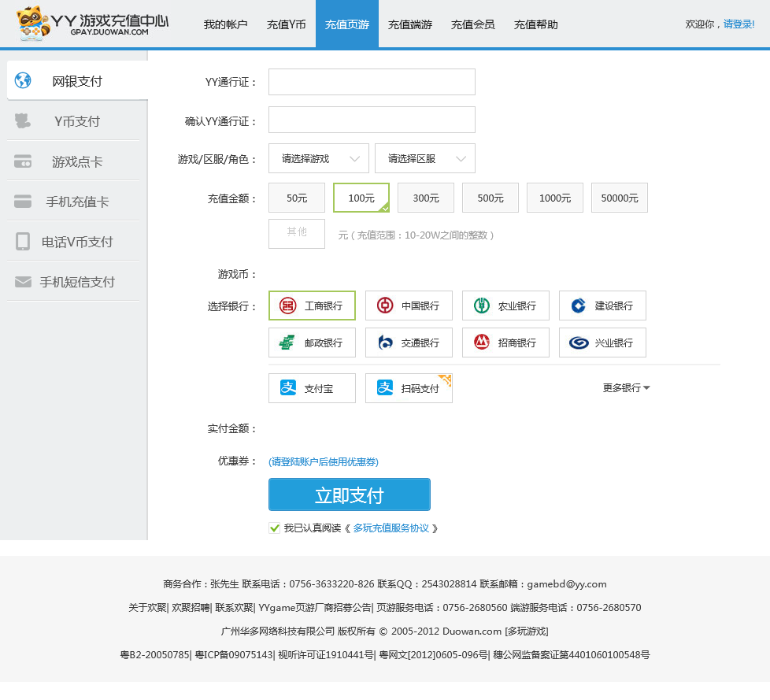Screen dimensions: 770x700
Task: Click the globe icon for 网银支付
Action: (23, 80)
